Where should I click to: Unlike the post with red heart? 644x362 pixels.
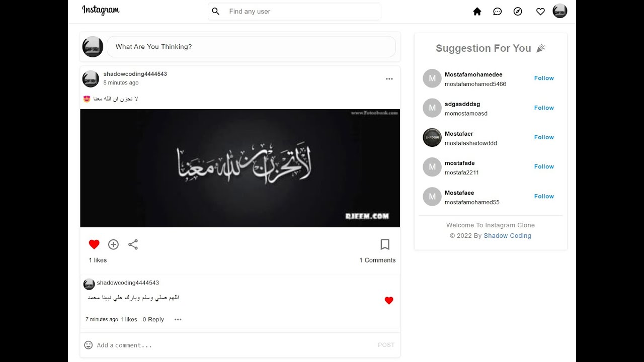(x=94, y=244)
